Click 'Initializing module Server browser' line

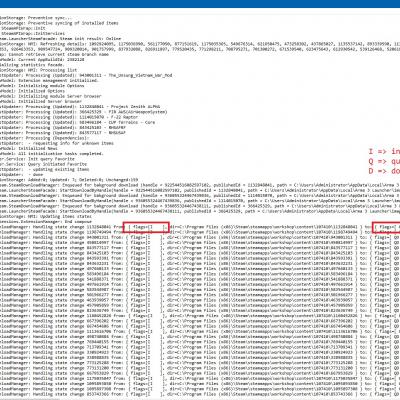click(50, 96)
